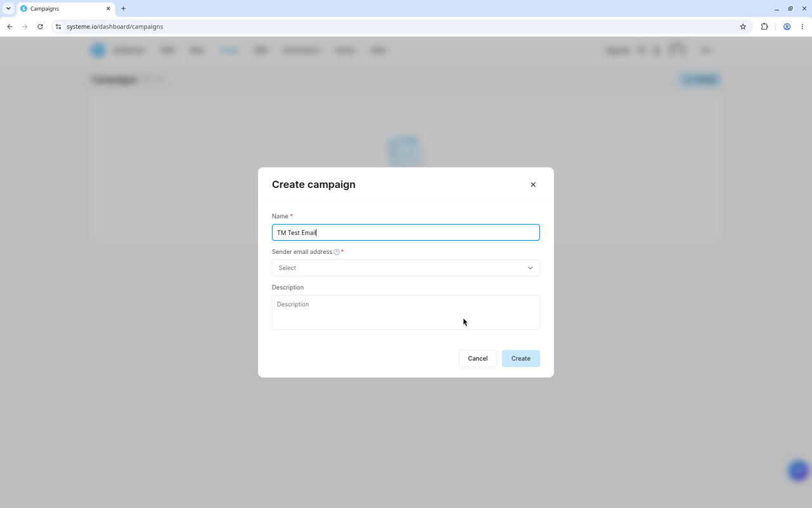Select the Campaigns browser tab
Viewport: 812px width, 508px height.
(x=65, y=9)
